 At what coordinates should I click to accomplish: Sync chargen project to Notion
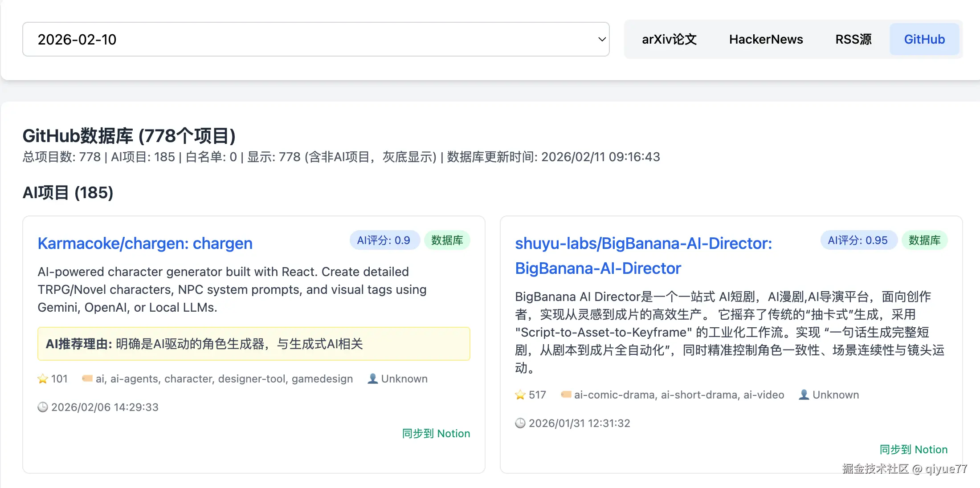pyautogui.click(x=436, y=433)
